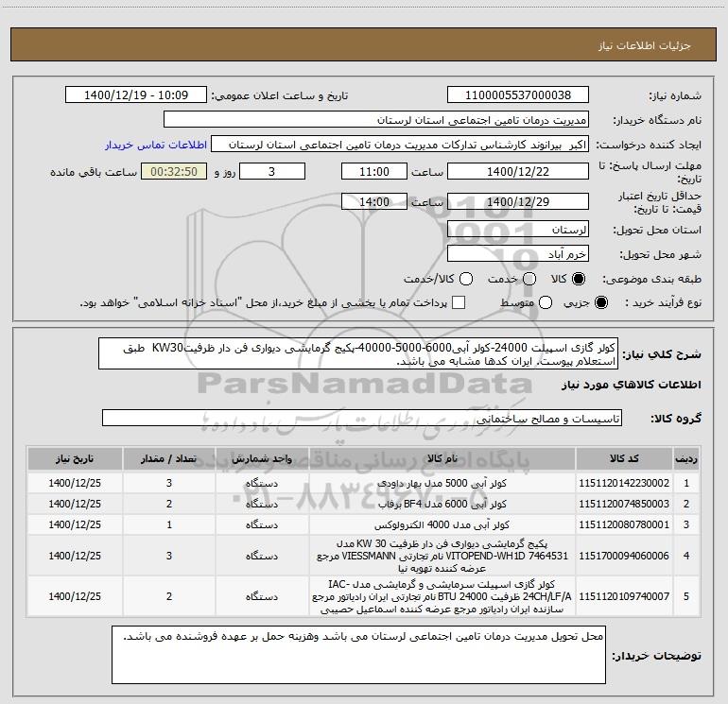
Task: Click the general need description text box
Action: pyautogui.click(x=358, y=354)
